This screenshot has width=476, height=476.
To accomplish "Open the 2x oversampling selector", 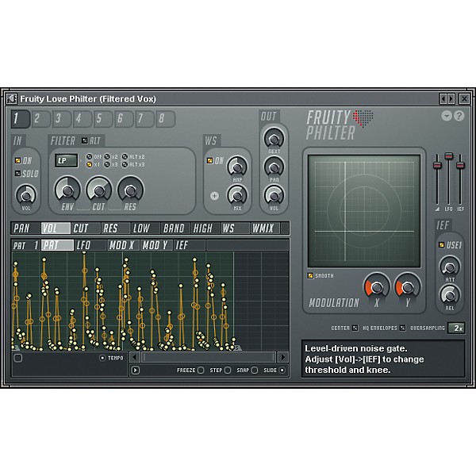I will (457, 328).
